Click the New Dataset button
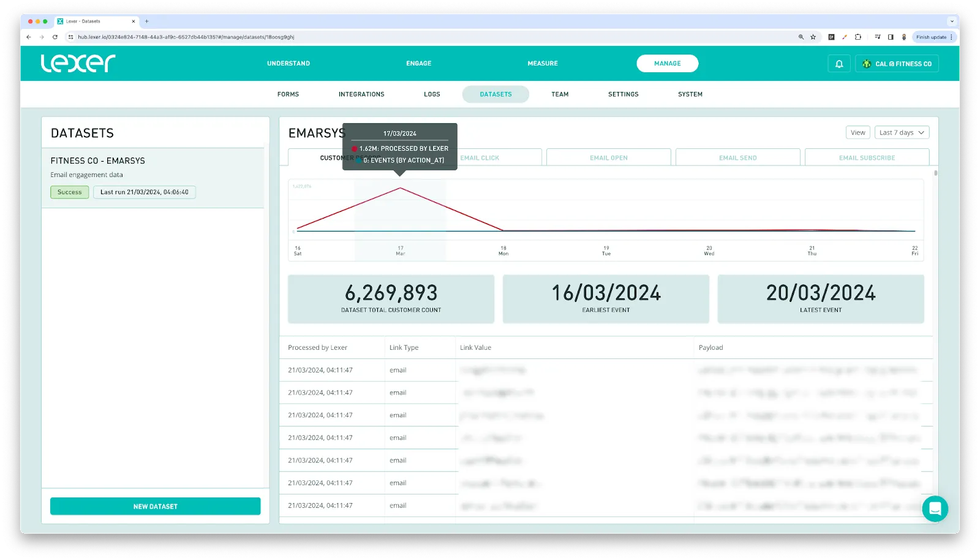 click(x=155, y=506)
